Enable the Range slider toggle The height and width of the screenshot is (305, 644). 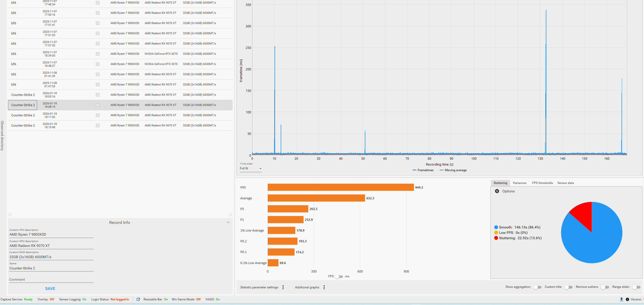tap(636, 287)
